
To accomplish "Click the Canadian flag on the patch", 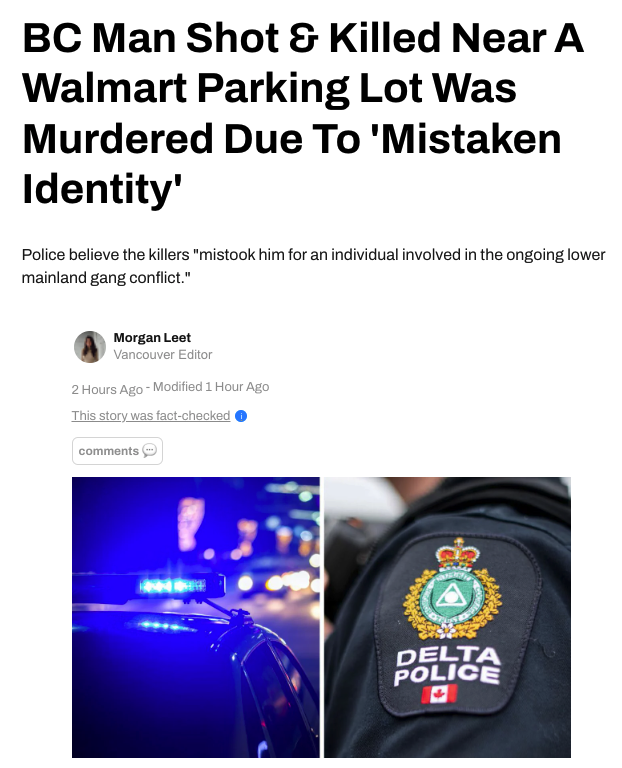I will pos(439,694).
